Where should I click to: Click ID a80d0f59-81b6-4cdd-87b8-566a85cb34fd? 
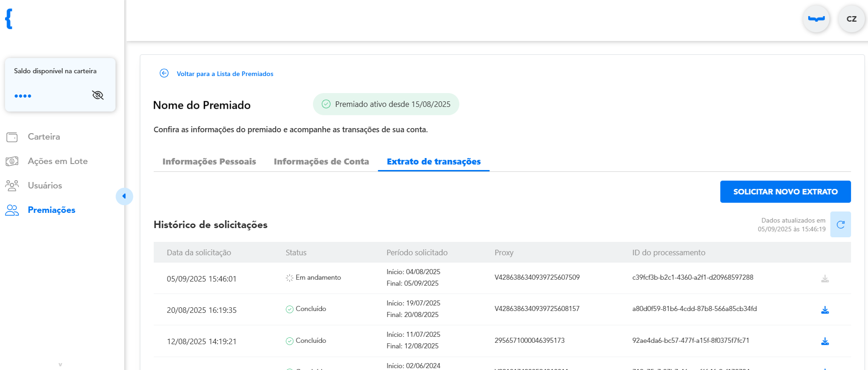click(694, 309)
